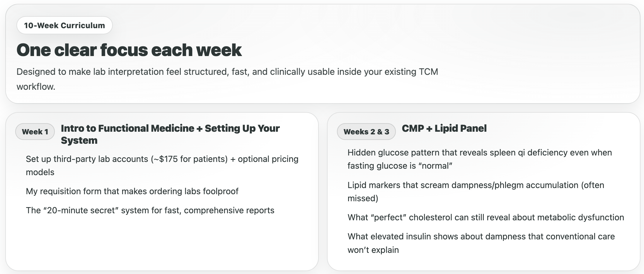Screen dimensions: 644x274
Task: Click the word workflow in the description
Action: [x=36, y=87]
